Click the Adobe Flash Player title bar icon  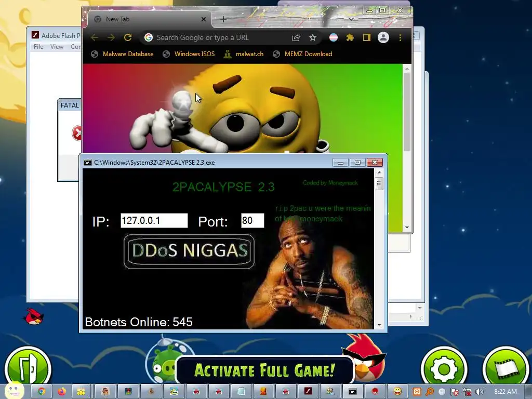[35, 35]
